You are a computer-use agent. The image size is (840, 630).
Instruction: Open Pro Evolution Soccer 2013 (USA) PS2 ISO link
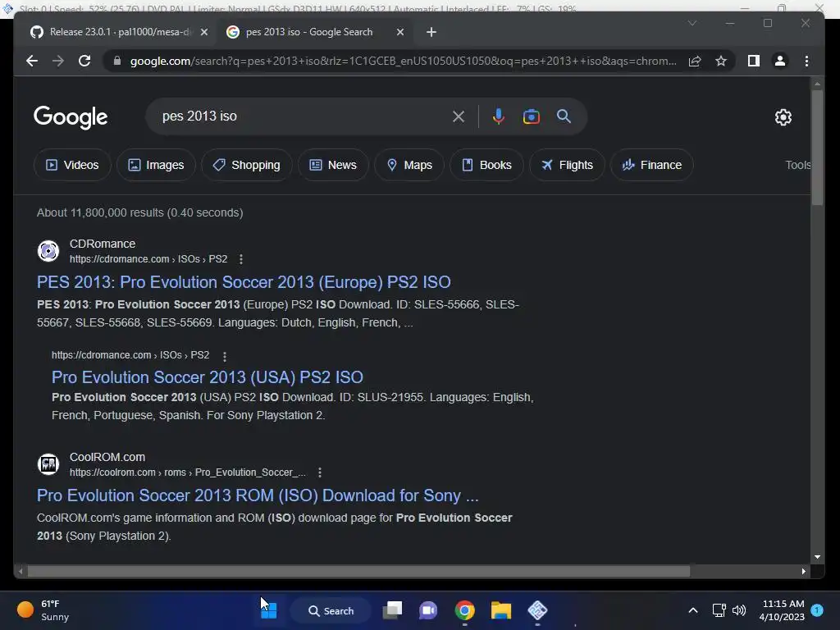coord(208,377)
